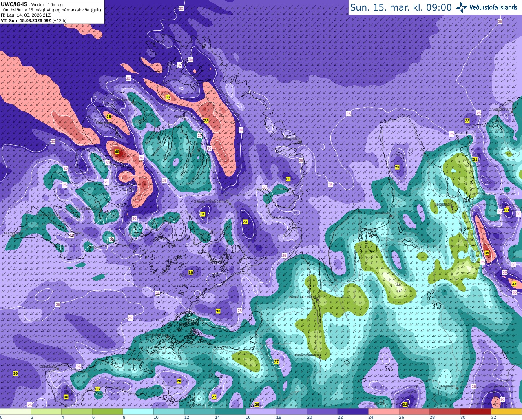Image resolution: width=522 pixels, height=420 pixels.
Task: Click the Veðurstofa Íslands logo
Action: click(487, 7)
